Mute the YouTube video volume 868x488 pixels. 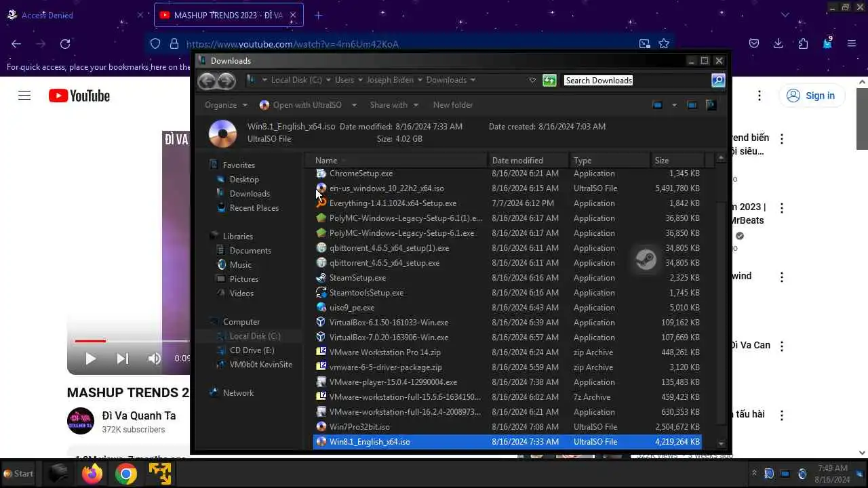155,359
